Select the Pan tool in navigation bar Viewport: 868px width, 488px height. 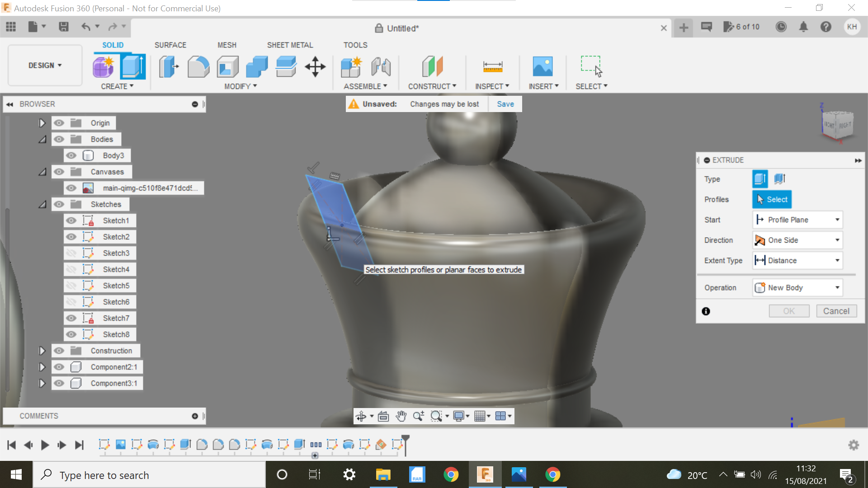[x=400, y=416]
